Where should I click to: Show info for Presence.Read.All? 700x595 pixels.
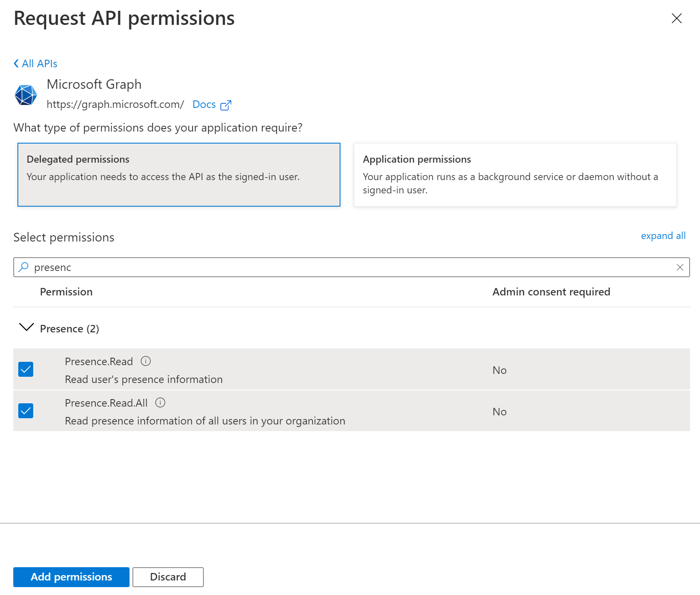tap(160, 402)
